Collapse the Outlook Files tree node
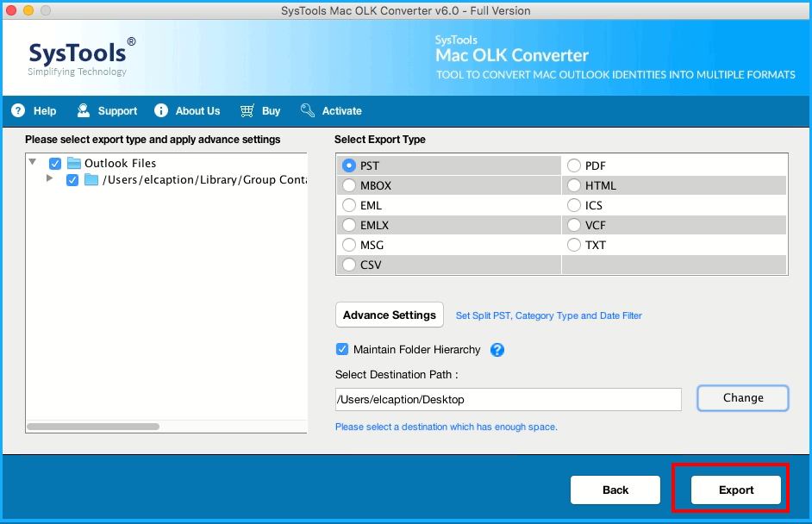812x524 pixels. coord(33,162)
